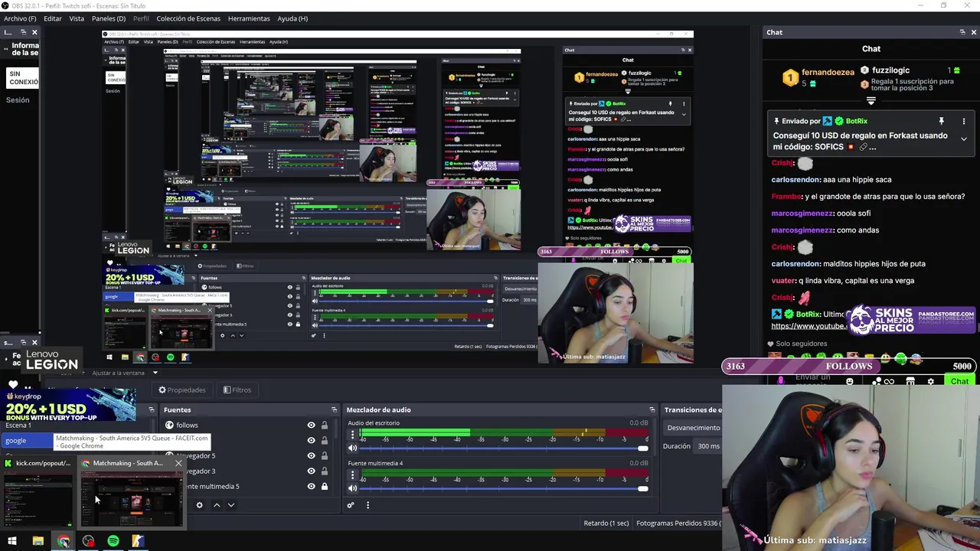This screenshot has height=551, width=980.
Task: Click the Filtros button
Action: pos(237,390)
